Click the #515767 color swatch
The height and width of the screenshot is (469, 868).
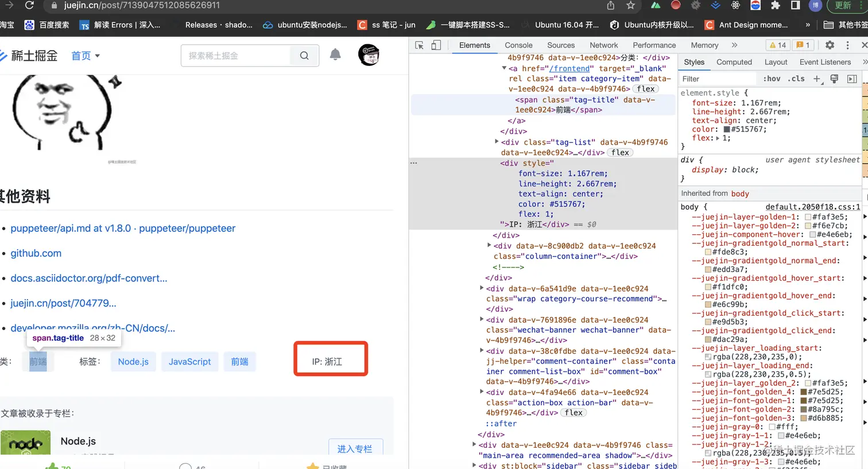click(727, 130)
